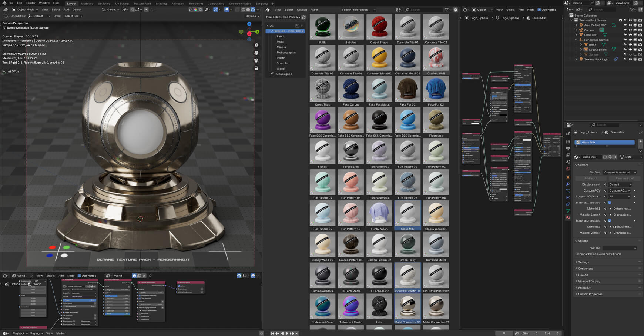Screen dimensions: 644x336
Task: Toggle Use Nodes checkbox in World editor
Action: click(x=79, y=276)
